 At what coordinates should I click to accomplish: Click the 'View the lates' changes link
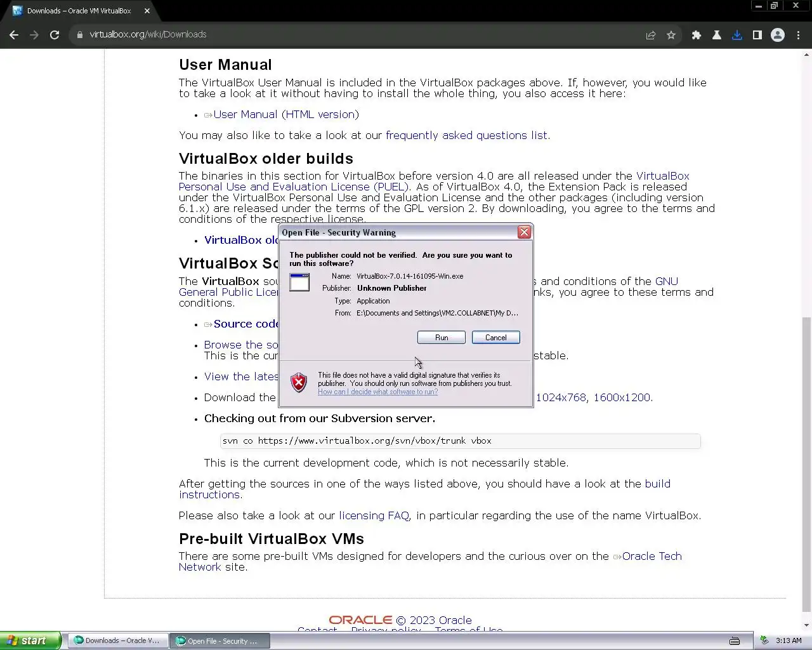pos(241,377)
